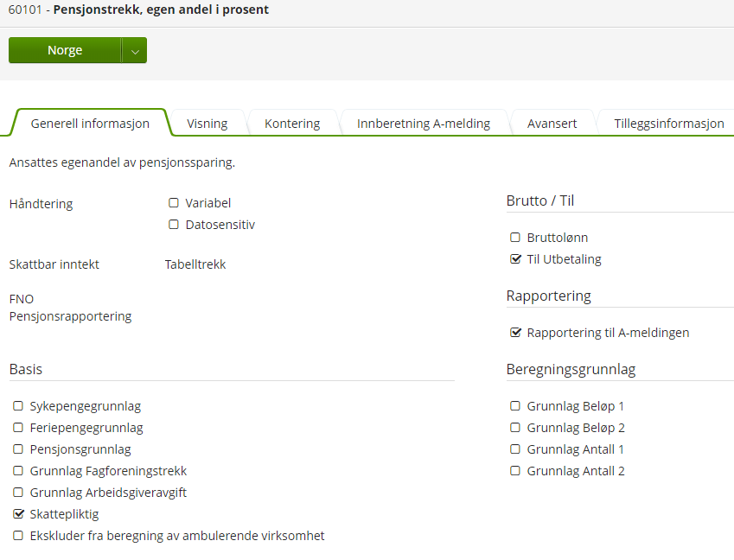This screenshot has width=734, height=560.
Task: Select the Avansert tab
Action: [552, 124]
